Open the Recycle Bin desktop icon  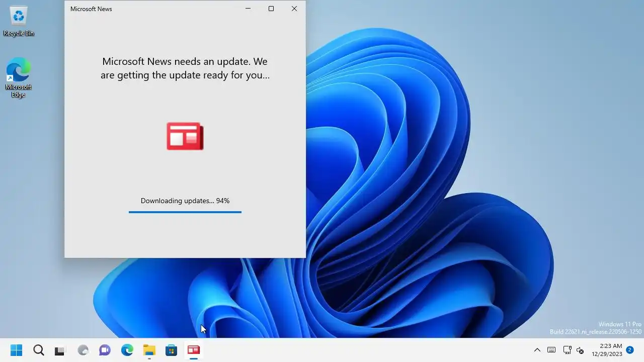click(x=19, y=21)
